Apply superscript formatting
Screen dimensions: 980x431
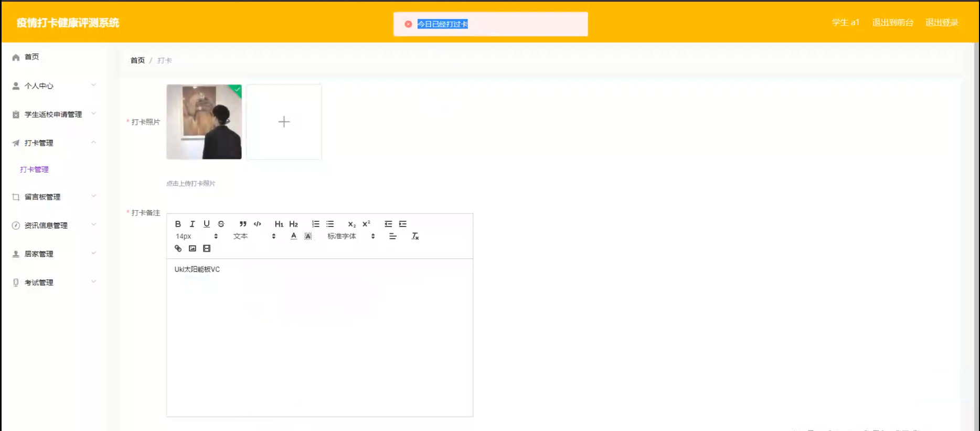(x=366, y=224)
